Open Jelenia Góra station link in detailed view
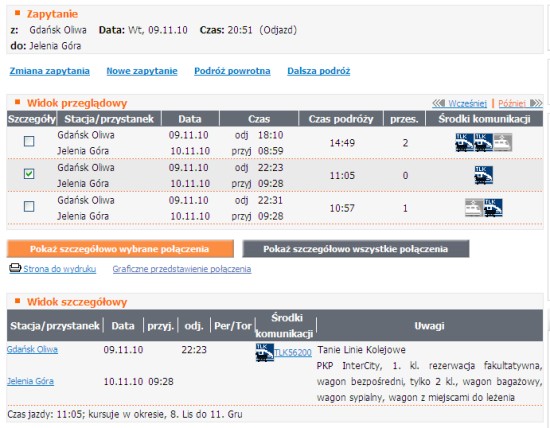 coord(31,381)
